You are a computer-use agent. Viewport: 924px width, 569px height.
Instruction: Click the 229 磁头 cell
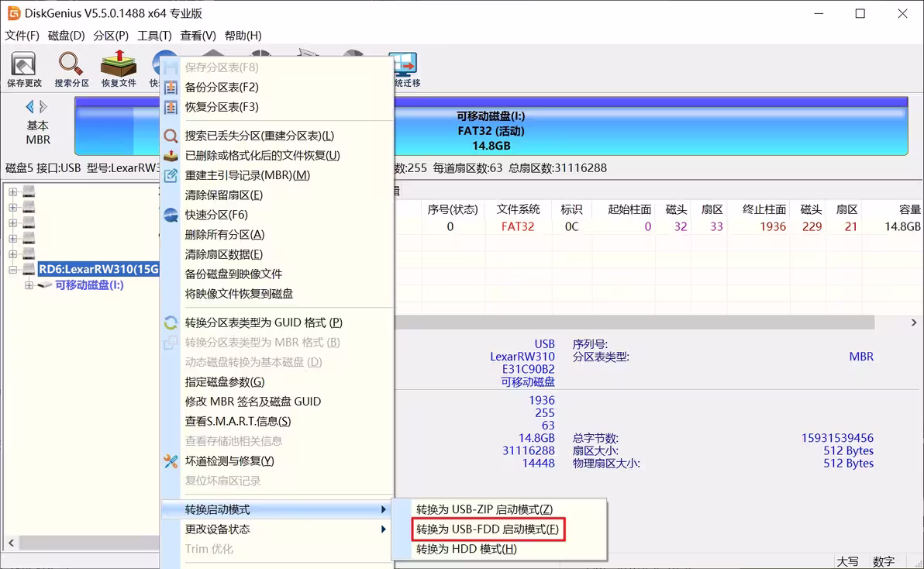click(x=812, y=227)
